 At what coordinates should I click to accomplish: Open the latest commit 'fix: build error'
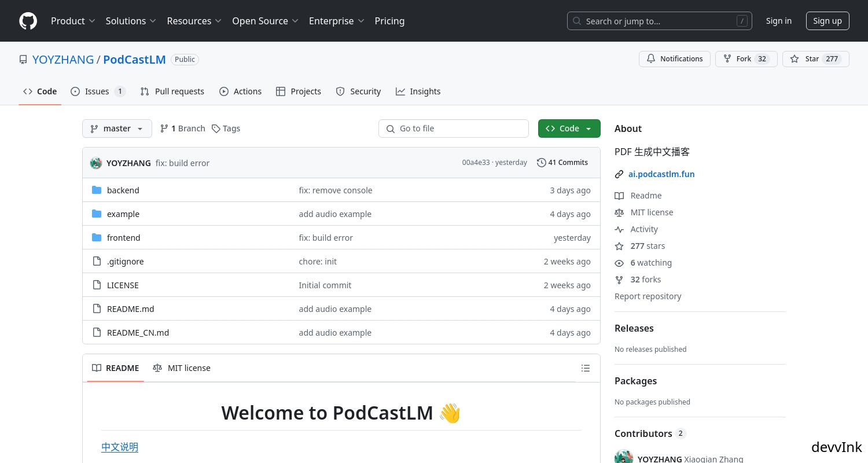click(182, 163)
